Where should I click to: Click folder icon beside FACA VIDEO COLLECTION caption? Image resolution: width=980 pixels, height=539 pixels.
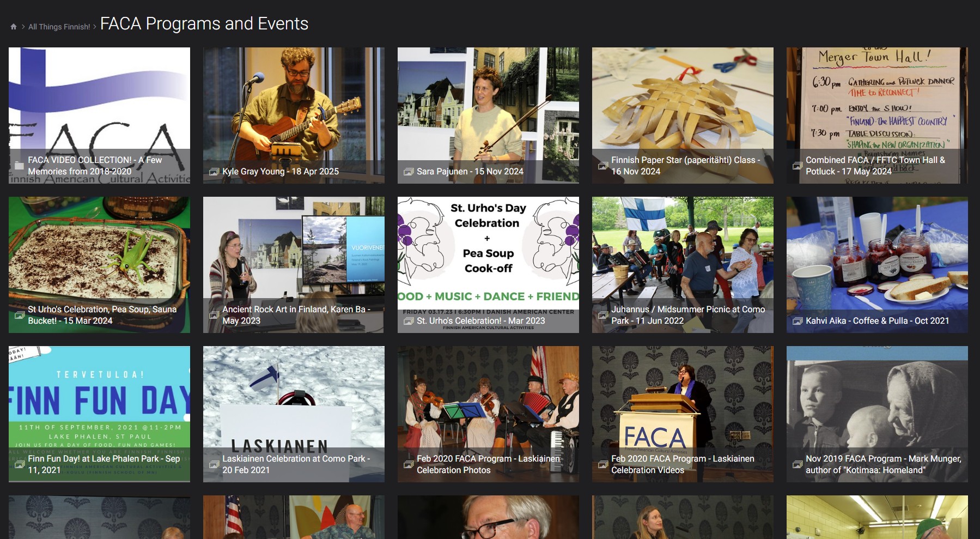click(19, 166)
